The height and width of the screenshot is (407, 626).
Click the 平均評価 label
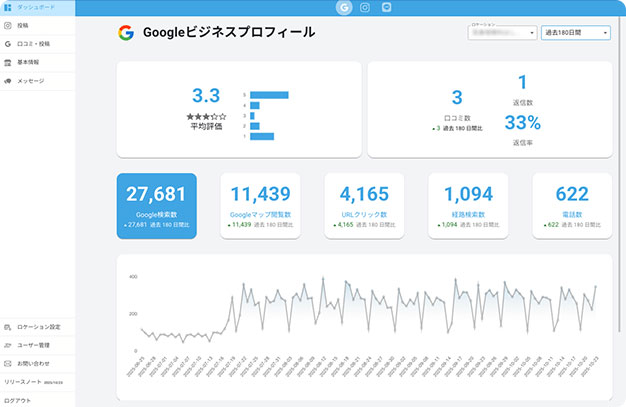click(206, 127)
